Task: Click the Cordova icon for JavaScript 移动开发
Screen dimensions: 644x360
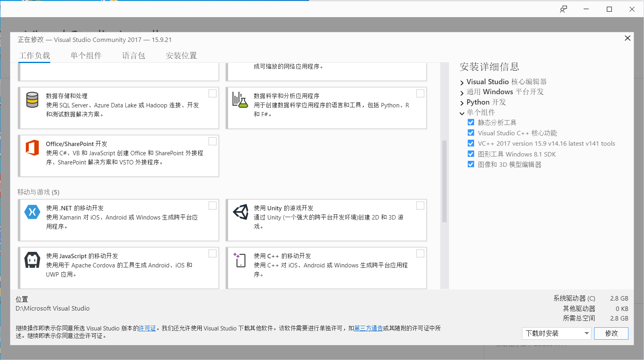Action: pos(32,260)
